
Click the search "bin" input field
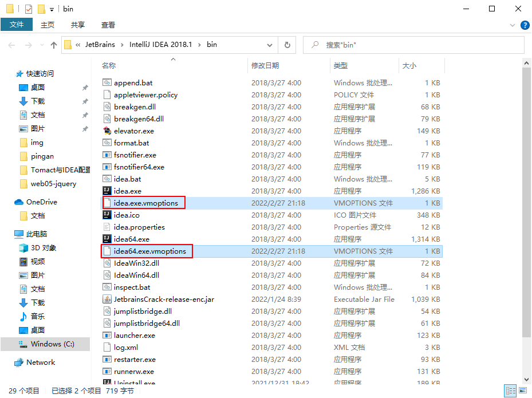pos(413,45)
